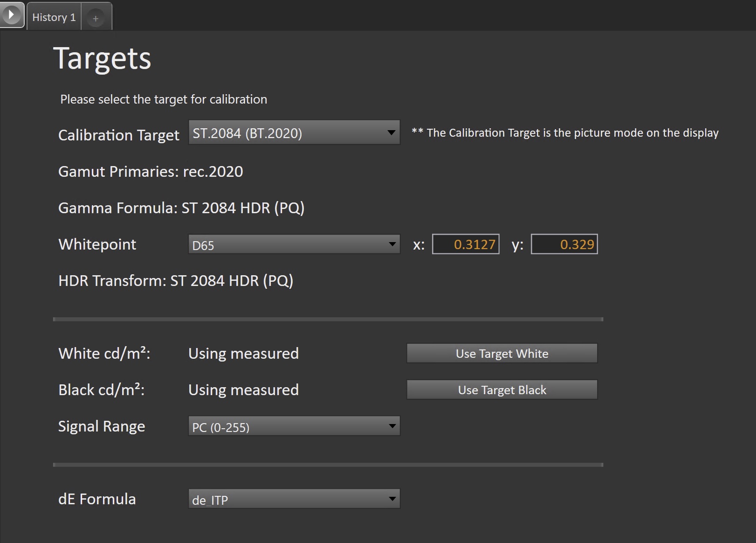Expand the Whitepoint D65 dropdown
756x543 pixels.
[x=294, y=245]
